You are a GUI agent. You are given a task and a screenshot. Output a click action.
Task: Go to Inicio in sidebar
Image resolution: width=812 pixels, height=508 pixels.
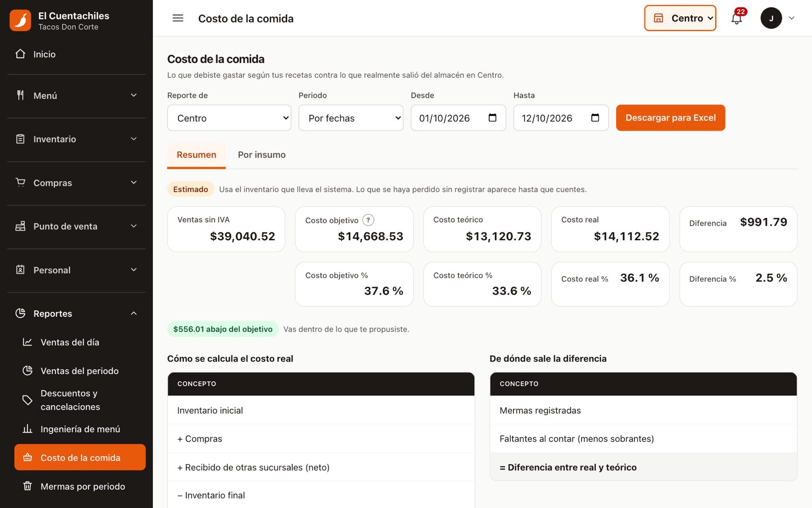pos(76,54)
